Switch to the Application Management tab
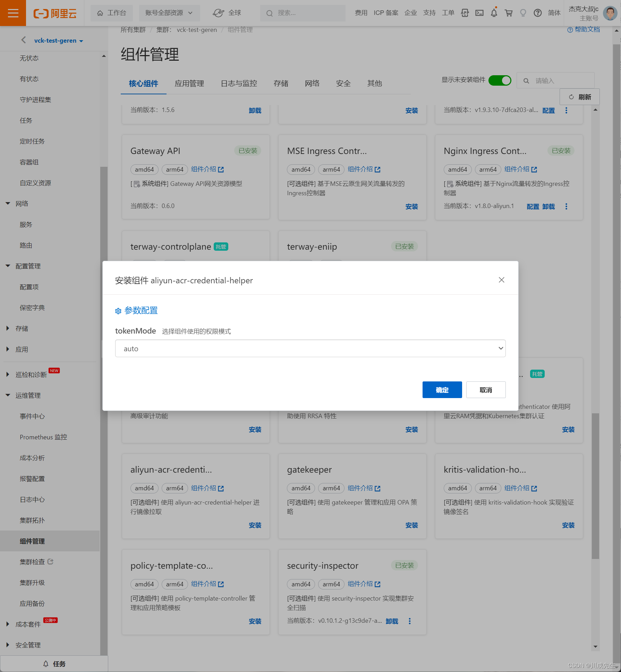 189,84
